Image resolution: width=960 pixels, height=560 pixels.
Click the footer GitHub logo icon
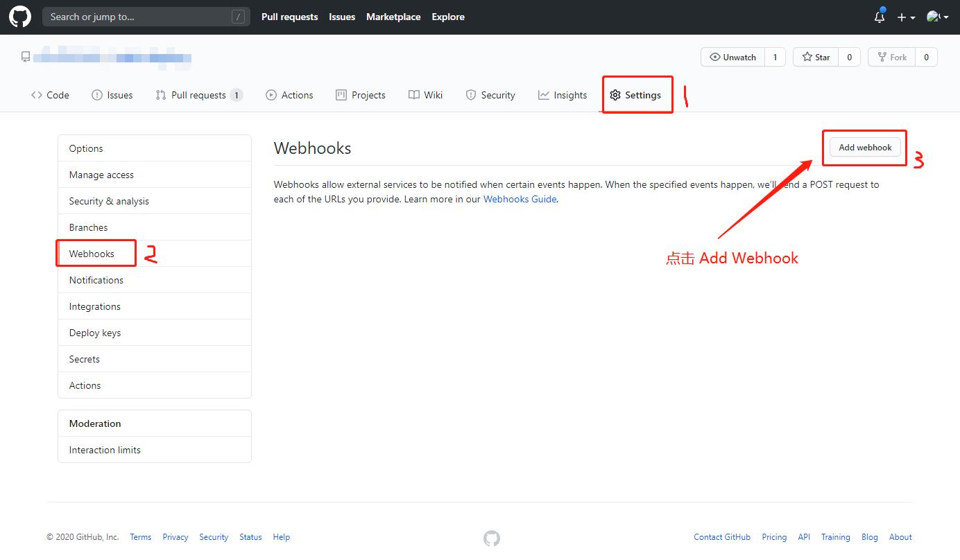[x=492, y=539]
